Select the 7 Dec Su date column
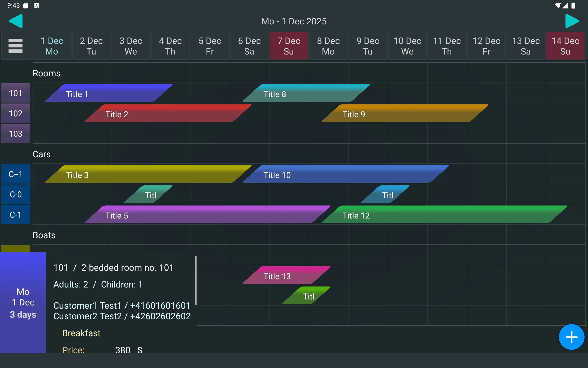This screenshot has width=588, height=368. point(289,46)
